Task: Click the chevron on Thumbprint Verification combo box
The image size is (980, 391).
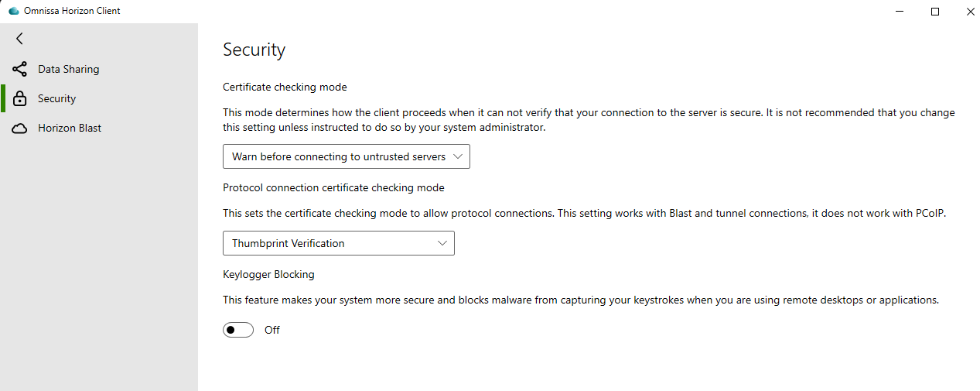Action: coord(442,243)
